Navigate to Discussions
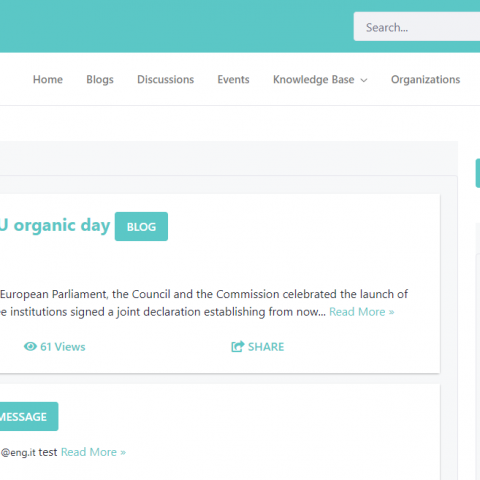 (166, 80)
